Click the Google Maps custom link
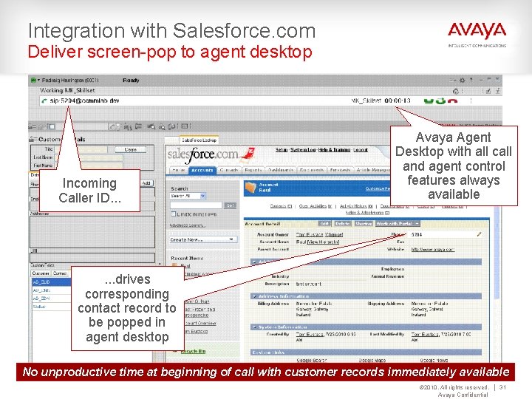The width and height of the screenshot is (532, 399). [x=372, y=361]
